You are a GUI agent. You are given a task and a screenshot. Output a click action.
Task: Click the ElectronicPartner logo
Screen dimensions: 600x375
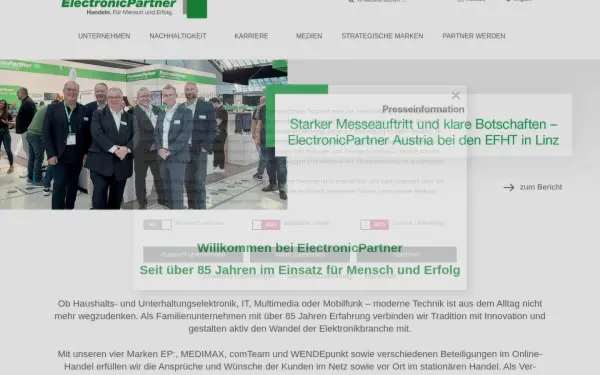134,8
